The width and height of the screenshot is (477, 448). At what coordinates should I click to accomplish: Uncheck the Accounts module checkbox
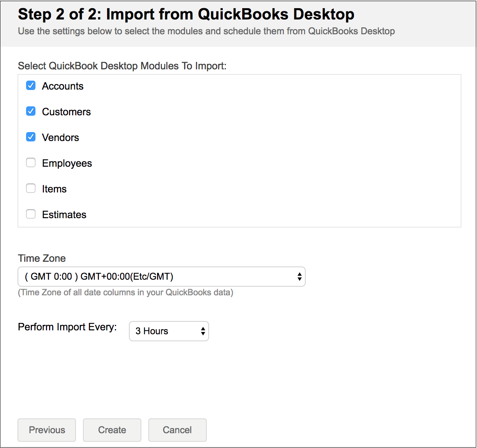point(31,86)
